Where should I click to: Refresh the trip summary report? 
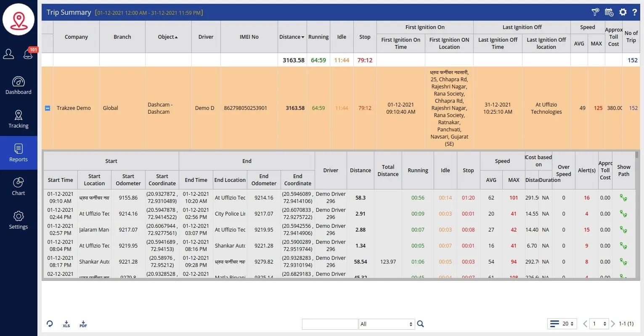click(50, 324)
